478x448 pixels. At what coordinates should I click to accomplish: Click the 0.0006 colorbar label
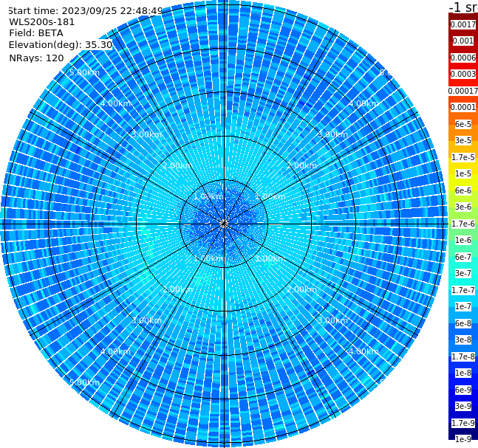coord(463,58)
